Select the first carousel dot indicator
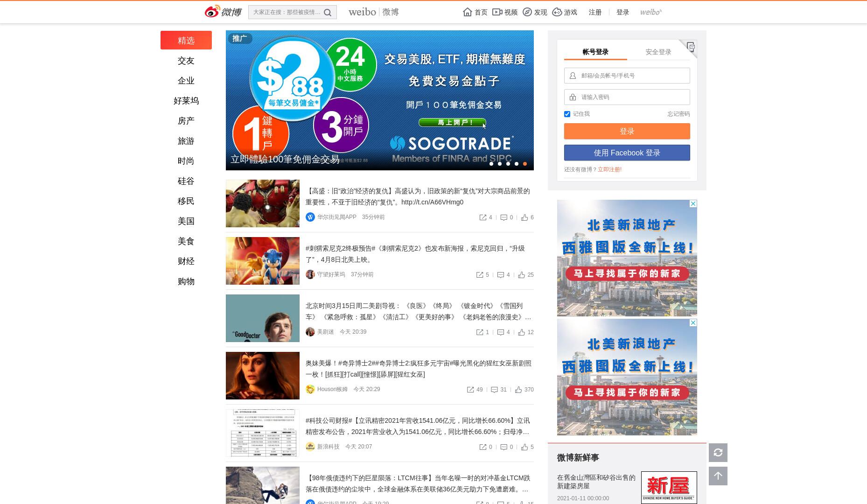 491,164
